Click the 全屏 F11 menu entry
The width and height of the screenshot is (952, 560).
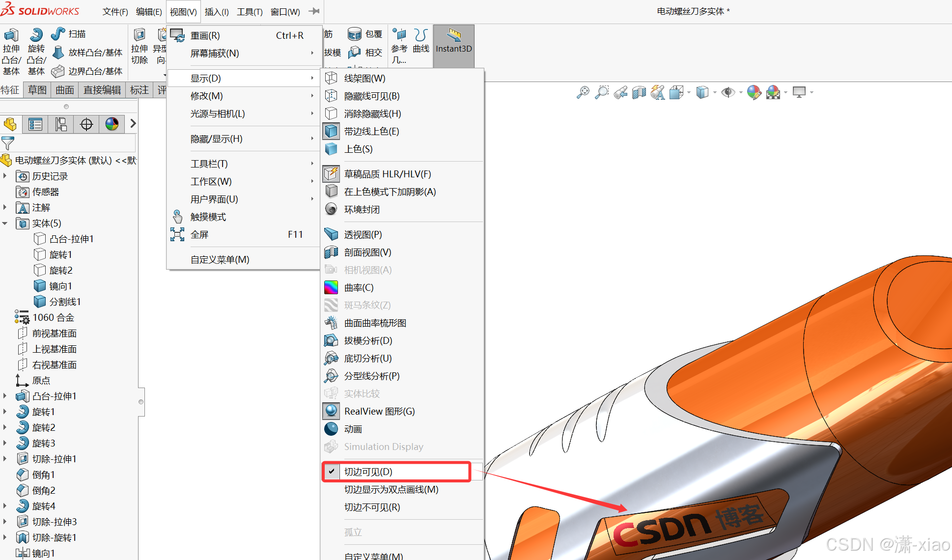[199, 235]
